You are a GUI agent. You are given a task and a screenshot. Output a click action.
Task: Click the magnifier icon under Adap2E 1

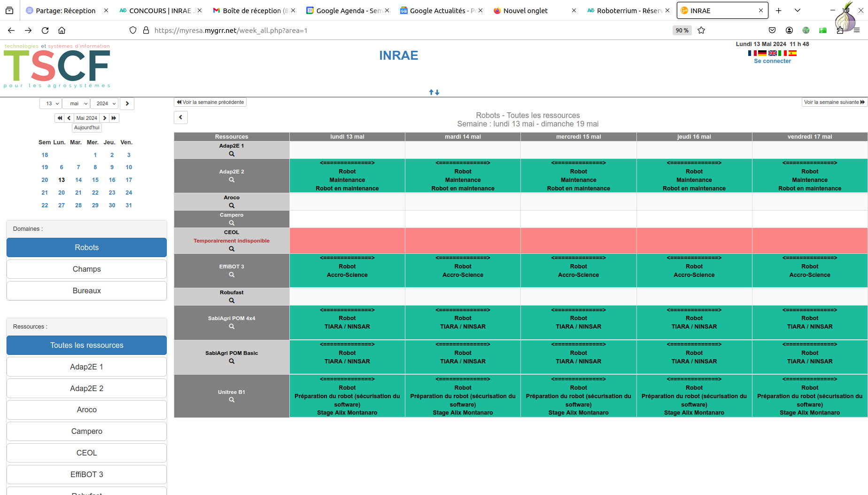click(232, 154)
